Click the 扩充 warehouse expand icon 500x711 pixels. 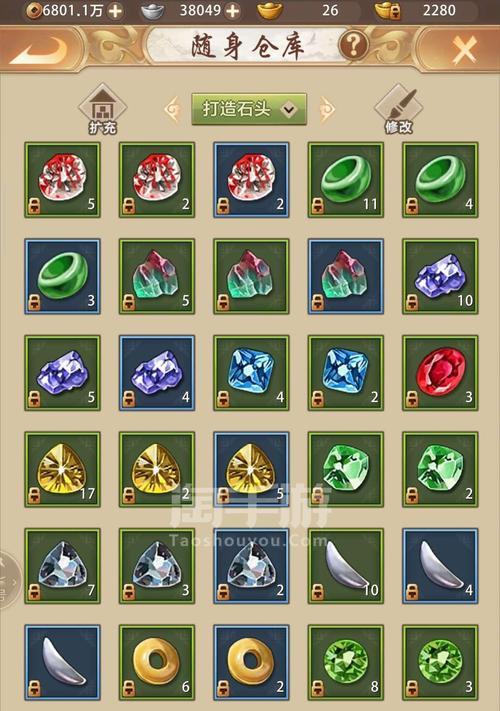click(x=102, y=109)
